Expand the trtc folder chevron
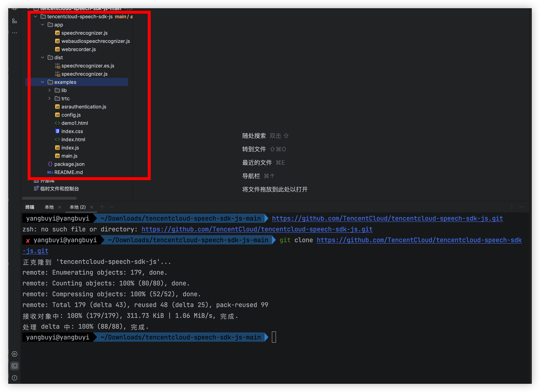 [49, 98]
